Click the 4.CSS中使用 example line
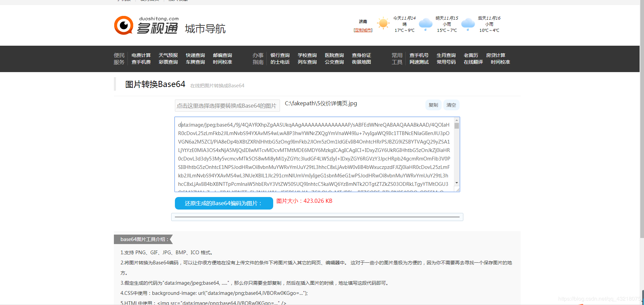Screen dimensions: 644x305 pos(214,293)
